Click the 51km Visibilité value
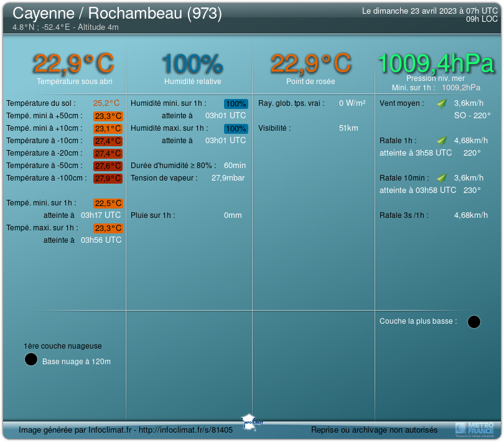The width and height of the screenshot is (504, 442). click(348, 128)
